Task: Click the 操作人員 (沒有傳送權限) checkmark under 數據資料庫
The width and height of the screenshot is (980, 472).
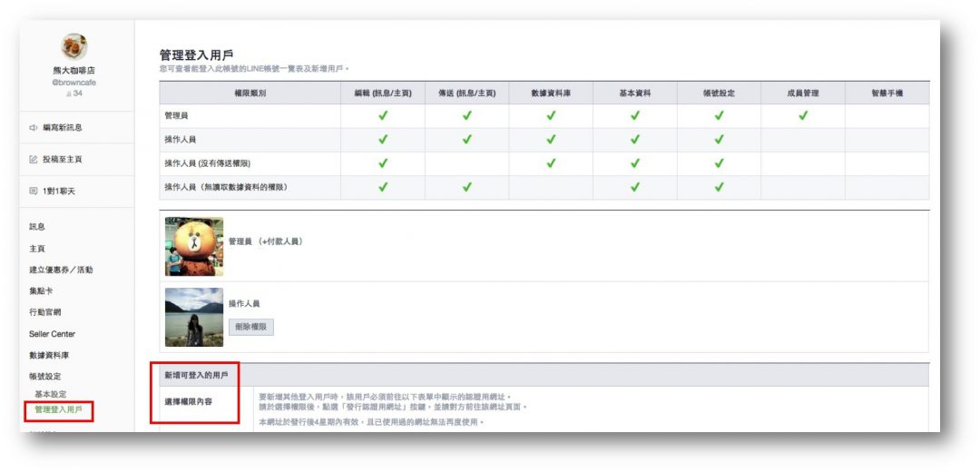Action: pyautogui.click(x=551, y=163)
